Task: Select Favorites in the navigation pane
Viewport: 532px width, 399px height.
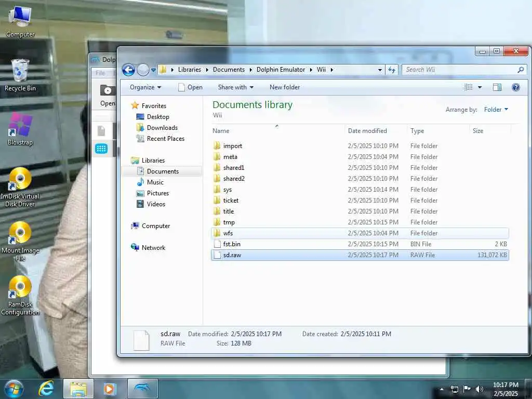Action: coord(149,105)
